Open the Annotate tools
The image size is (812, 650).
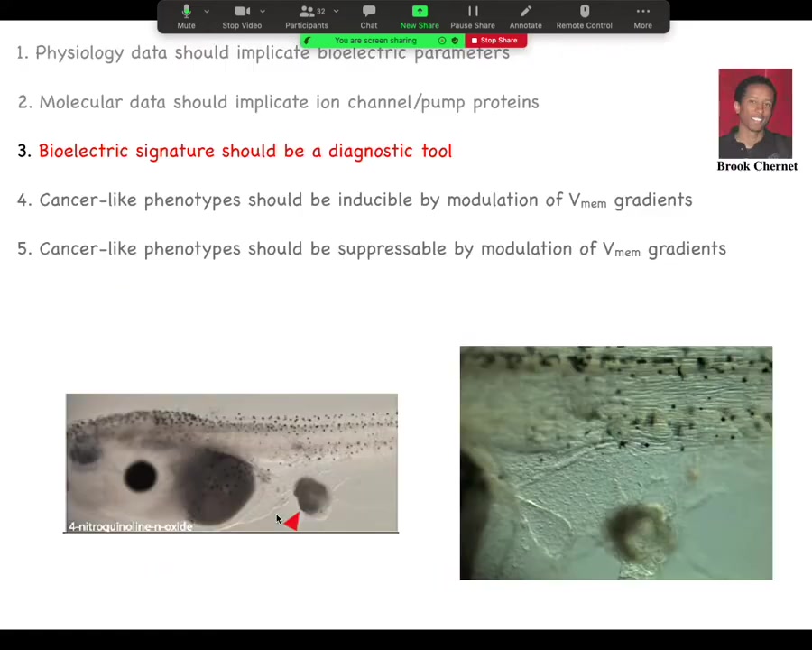coord(525,15)
